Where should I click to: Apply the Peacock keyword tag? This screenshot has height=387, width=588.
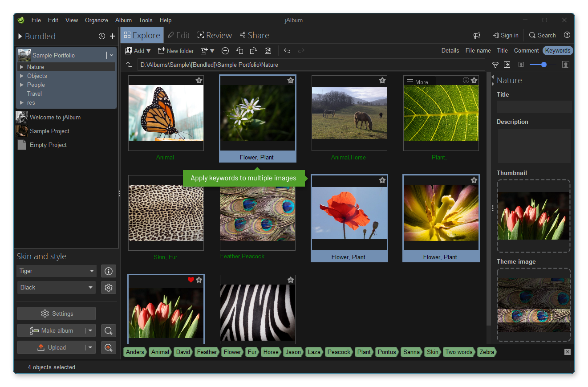[x=339, y=352]
